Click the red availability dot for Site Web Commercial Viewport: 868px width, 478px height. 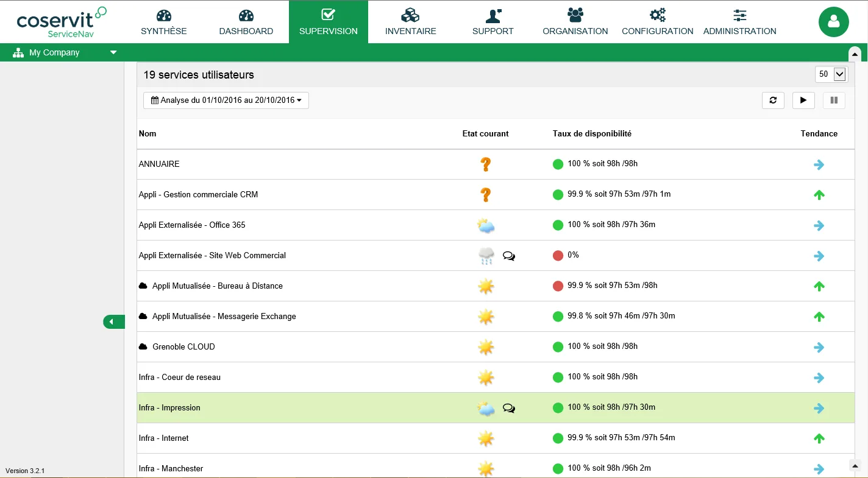[x=558, y=255]
